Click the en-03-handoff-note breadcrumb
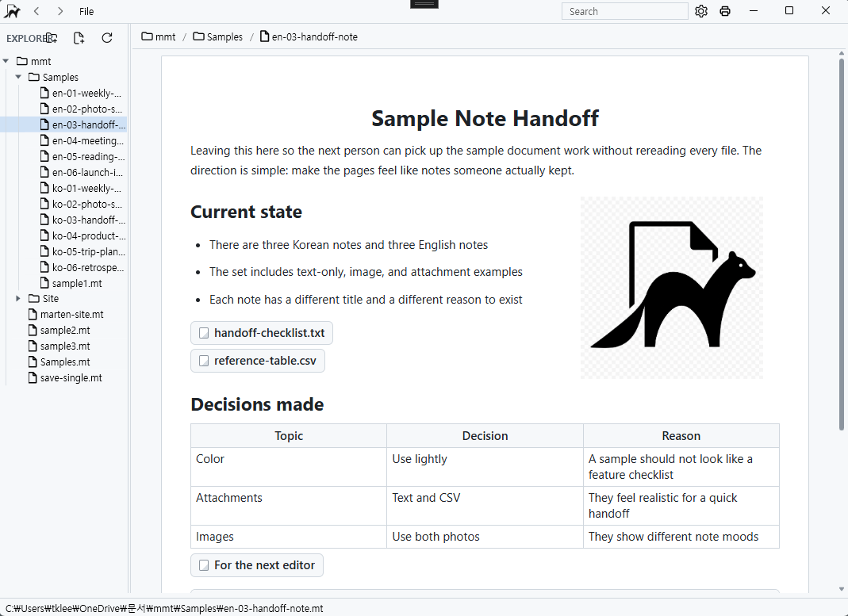 [309, 36]
